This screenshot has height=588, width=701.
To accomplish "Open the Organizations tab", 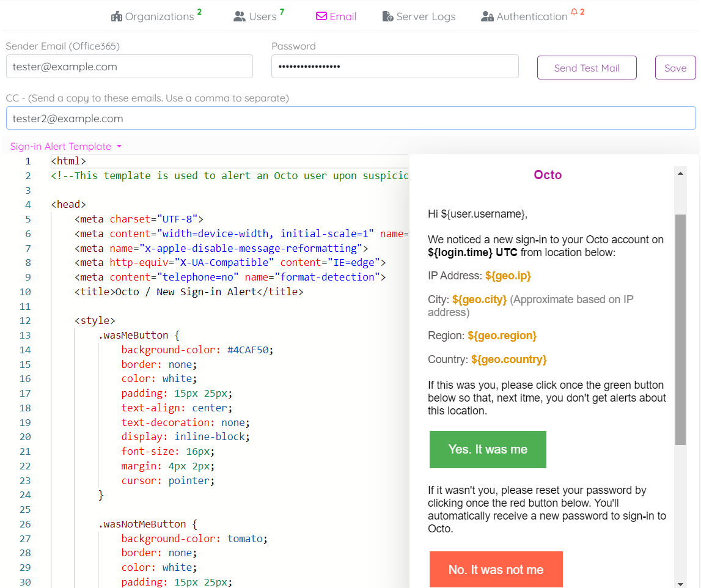I will pos(159,17).
